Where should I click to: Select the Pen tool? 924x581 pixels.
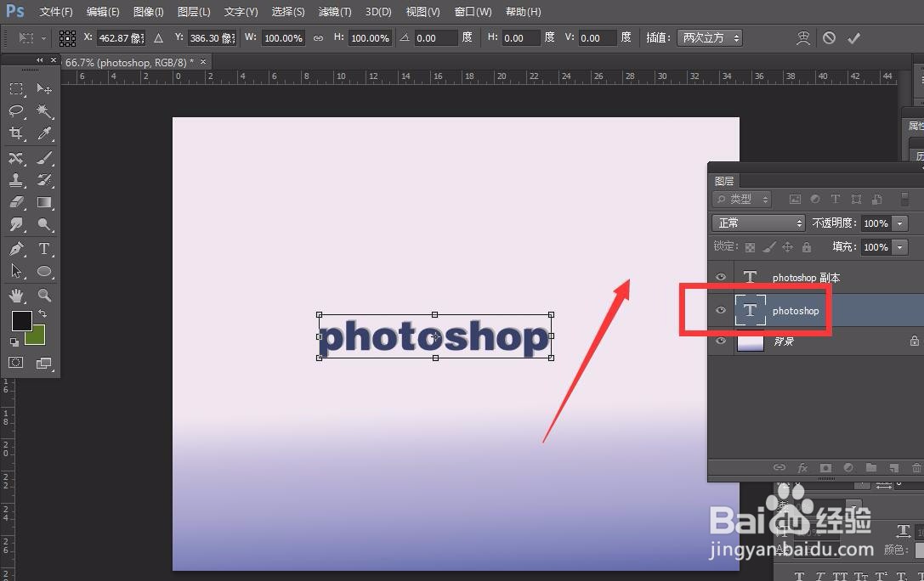pos(16,248)
